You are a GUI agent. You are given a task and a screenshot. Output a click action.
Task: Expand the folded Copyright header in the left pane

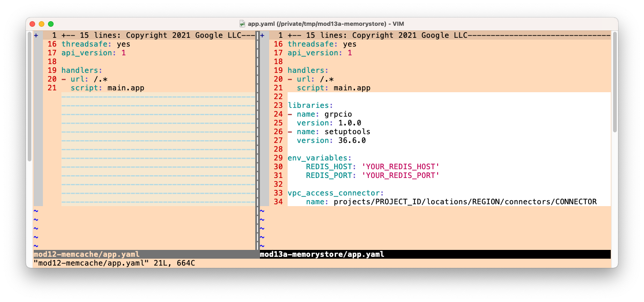click(x=138, y=35)
